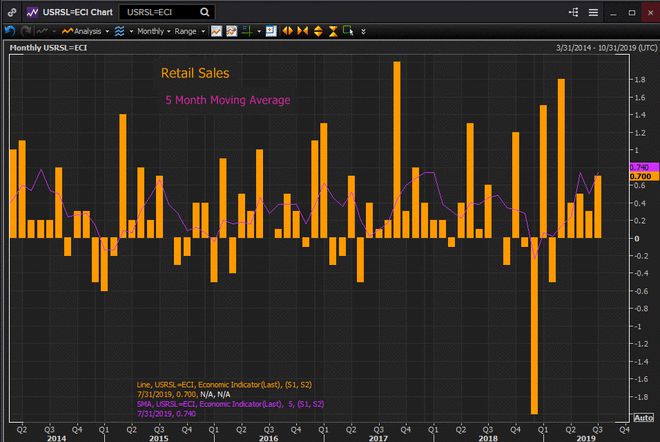
Task: Select the green crosshair tool
Action: point(247,31)
